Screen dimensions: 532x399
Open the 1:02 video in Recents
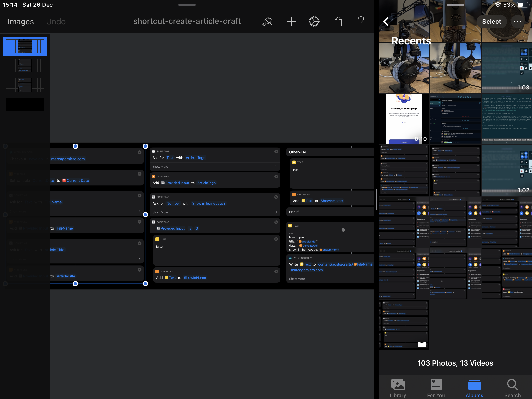pos(506,170)
